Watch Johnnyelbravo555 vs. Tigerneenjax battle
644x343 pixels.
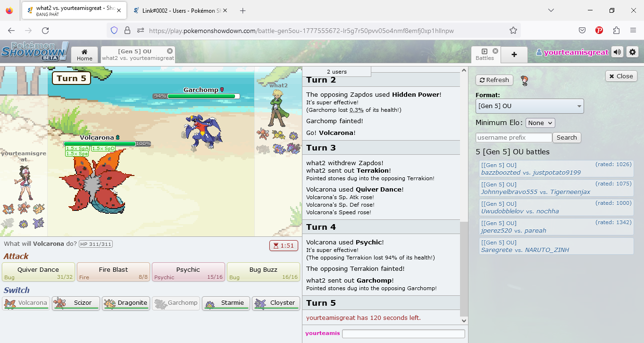[x=556, y=188]
